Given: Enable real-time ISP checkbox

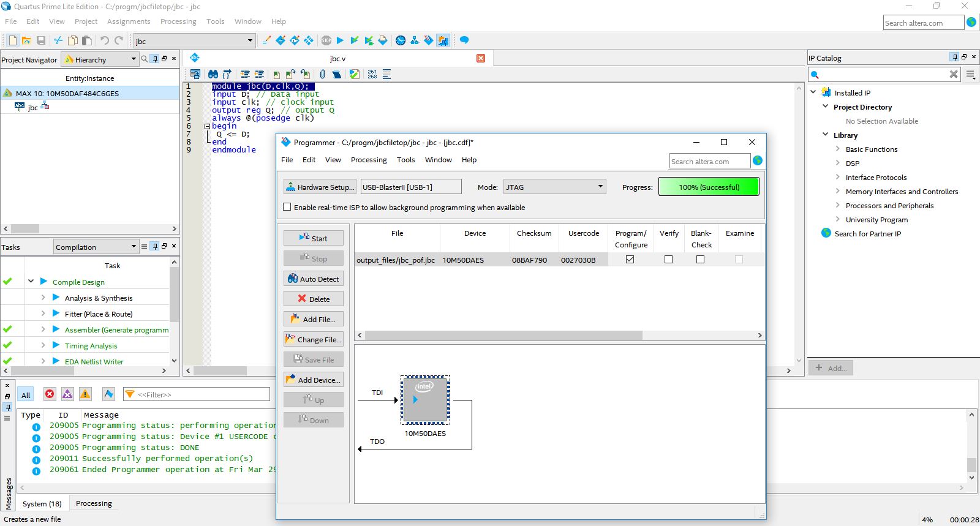Looking at the screenshot, I should click(287, 207).
